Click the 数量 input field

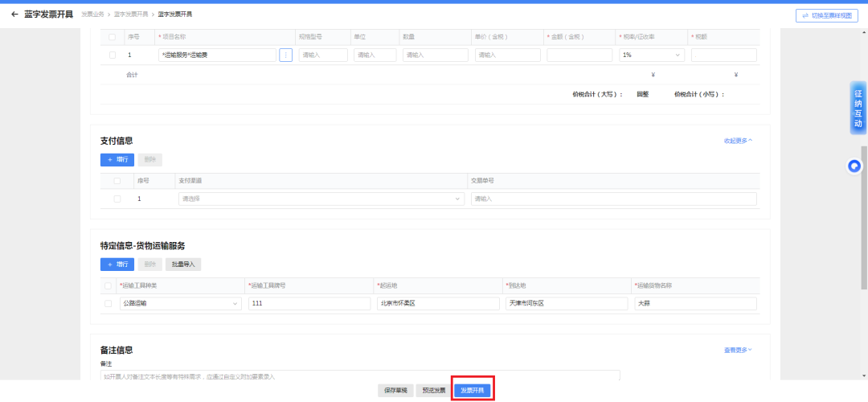(436, 55)
